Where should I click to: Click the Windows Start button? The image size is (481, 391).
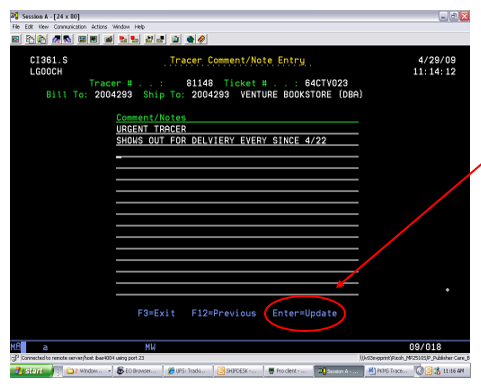[x=31, y=371]
